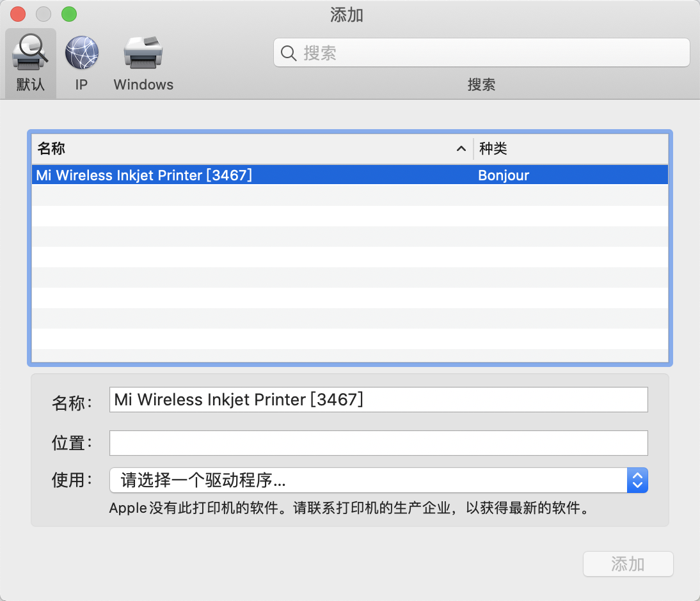Click the Bonjour cell in printer row
The height and width of the screenshot is (601, 700).
pyautogui.click(x=504, y=175)
